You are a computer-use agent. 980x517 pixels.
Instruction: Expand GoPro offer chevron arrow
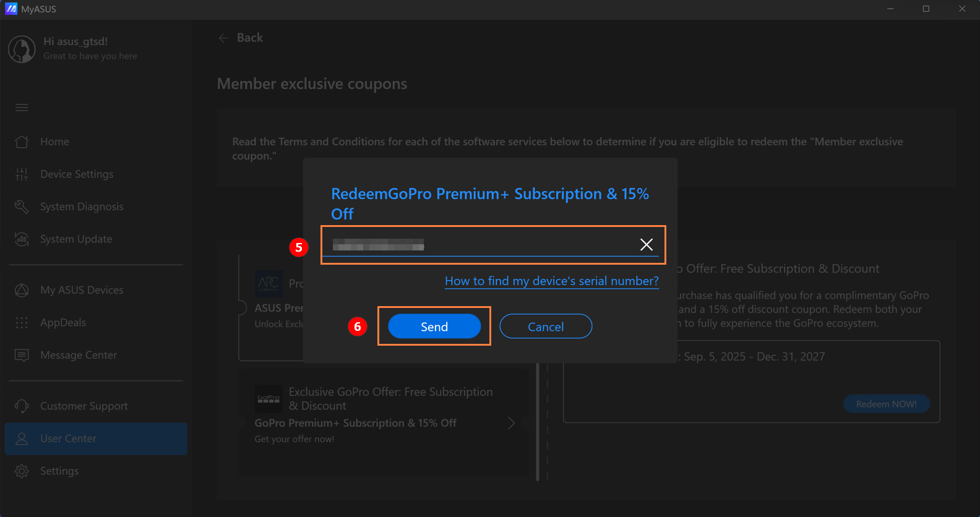click(511, 423)
